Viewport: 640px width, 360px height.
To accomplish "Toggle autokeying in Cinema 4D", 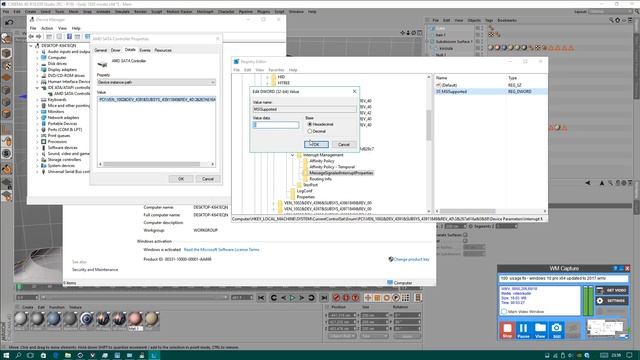I will click(x=346, y=298).
